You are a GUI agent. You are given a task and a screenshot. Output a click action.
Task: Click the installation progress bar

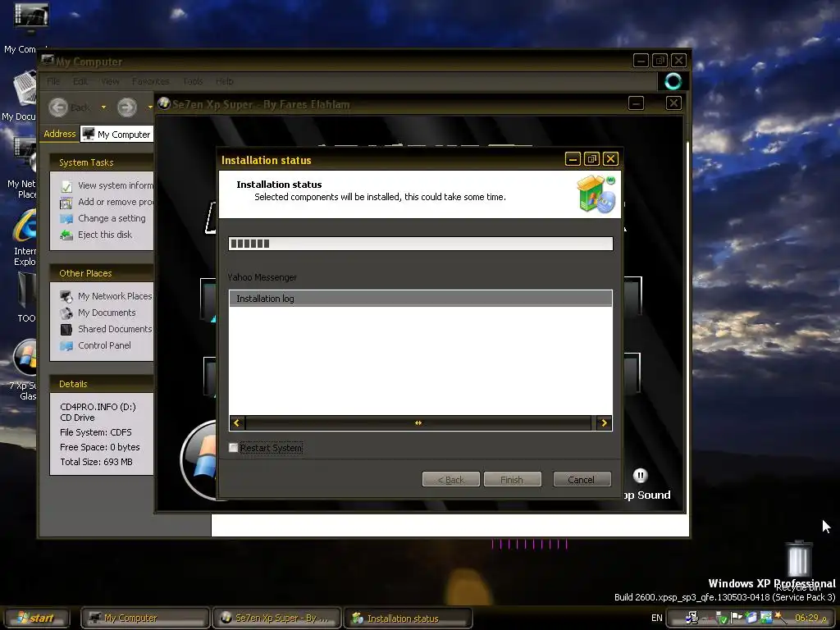coord(421,244)
